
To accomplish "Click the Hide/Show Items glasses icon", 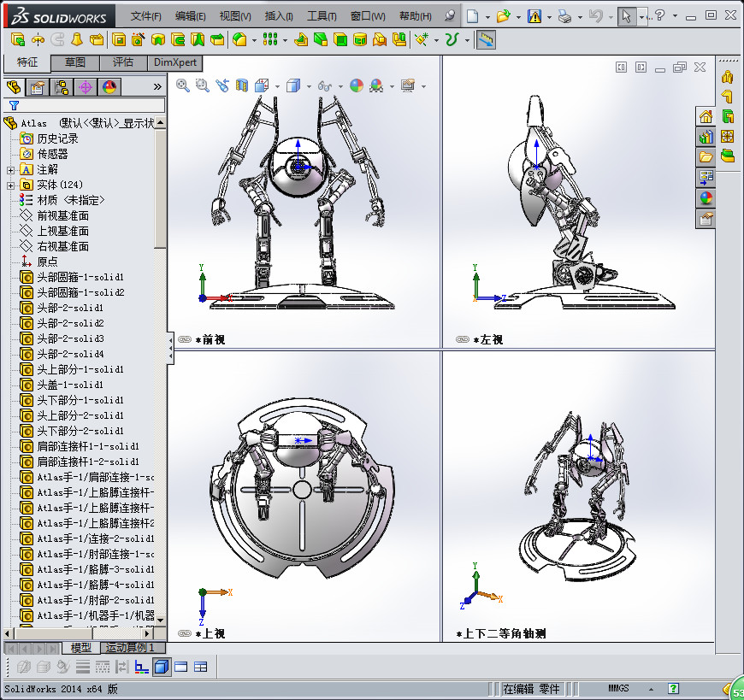I will (325, 85).
